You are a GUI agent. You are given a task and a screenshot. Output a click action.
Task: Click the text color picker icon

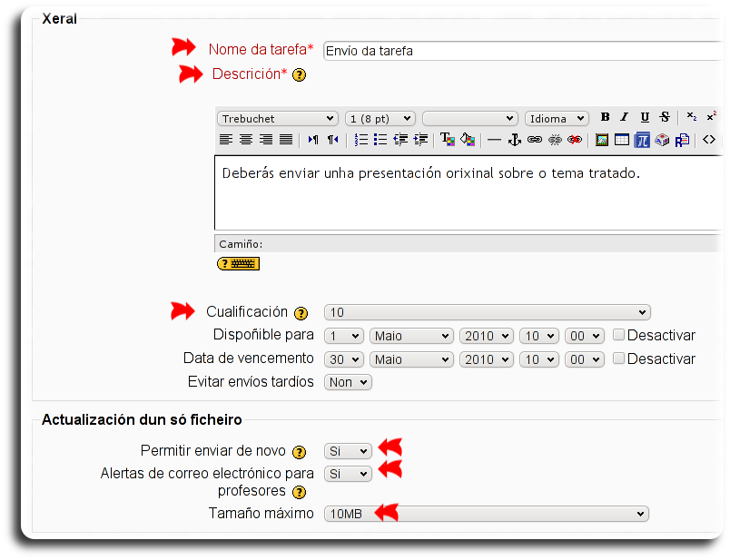[x=448, y=140]
